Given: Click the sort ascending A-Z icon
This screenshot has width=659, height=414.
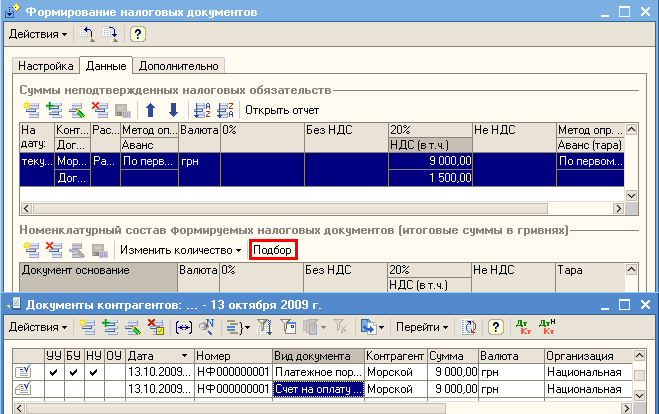Looking at the screenshot, I should tap(200, 110).
